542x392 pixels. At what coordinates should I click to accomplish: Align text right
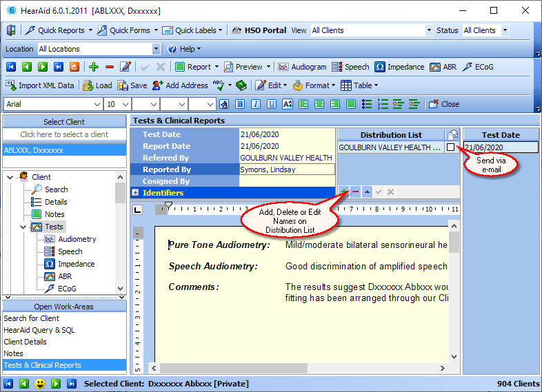tap(335, 104)
